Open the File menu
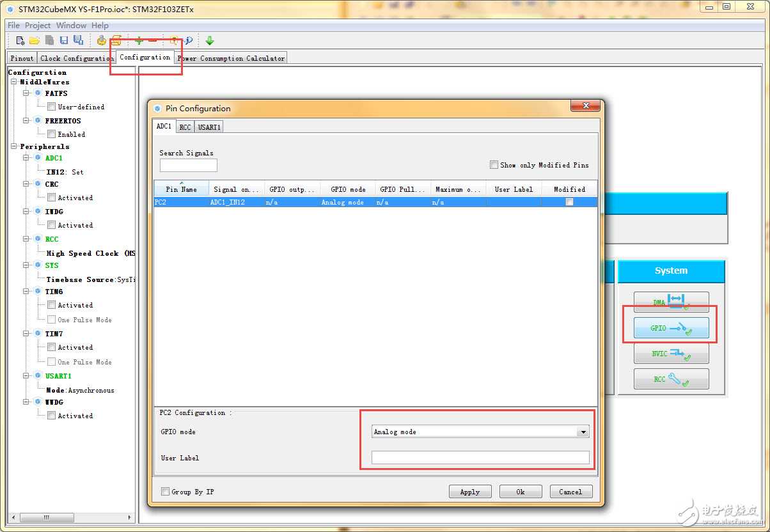Viewport: 770px width, 532px height. (13, 25)
